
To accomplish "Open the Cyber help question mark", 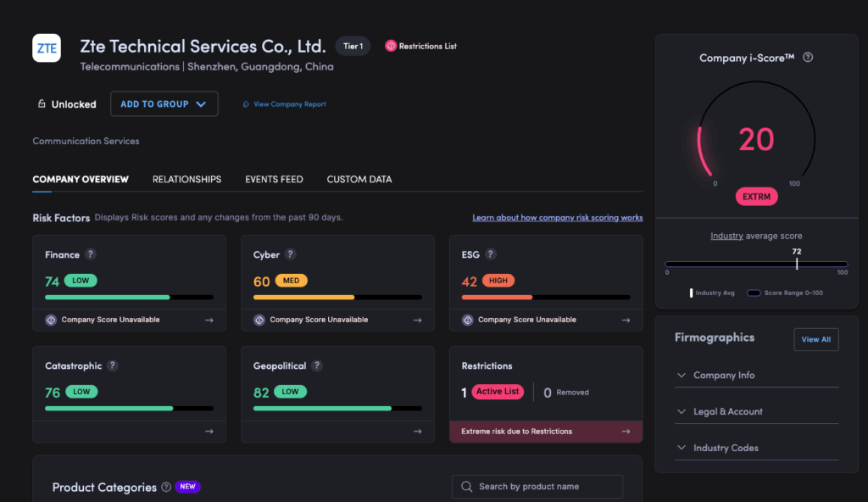I will [290, 254].
